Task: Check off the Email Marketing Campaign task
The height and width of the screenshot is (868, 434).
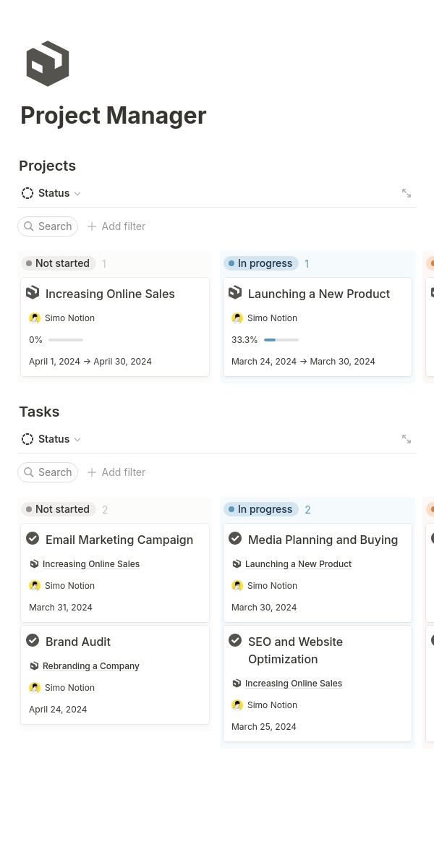Action: tap(33, 539)
